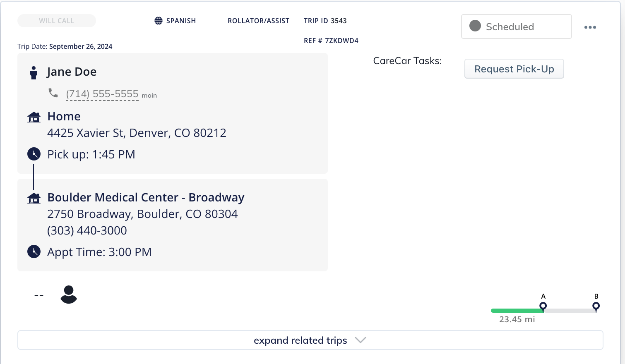Click the (714) 555-5555 phone number link
The image size is (625, 364).
point(102,94)
